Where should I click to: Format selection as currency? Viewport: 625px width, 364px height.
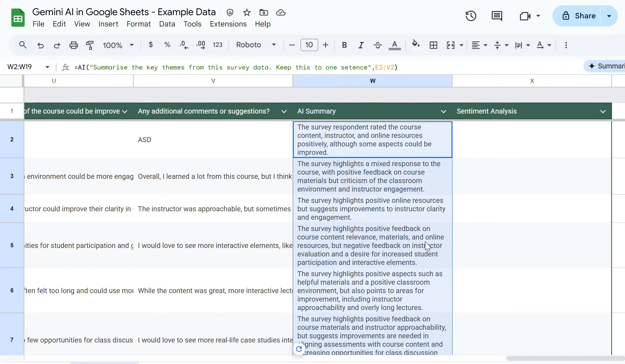coord(151,45)
